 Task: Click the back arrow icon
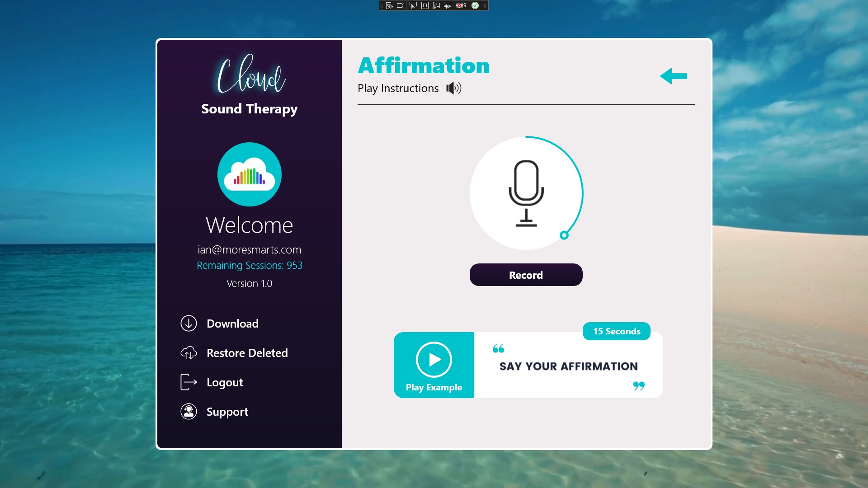tap(673, 76)
